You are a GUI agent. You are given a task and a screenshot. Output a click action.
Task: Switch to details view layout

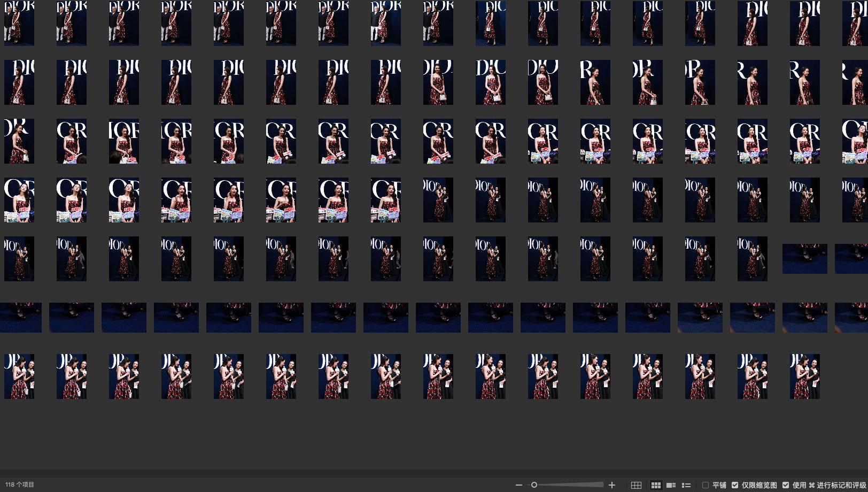tap(671, 485)
